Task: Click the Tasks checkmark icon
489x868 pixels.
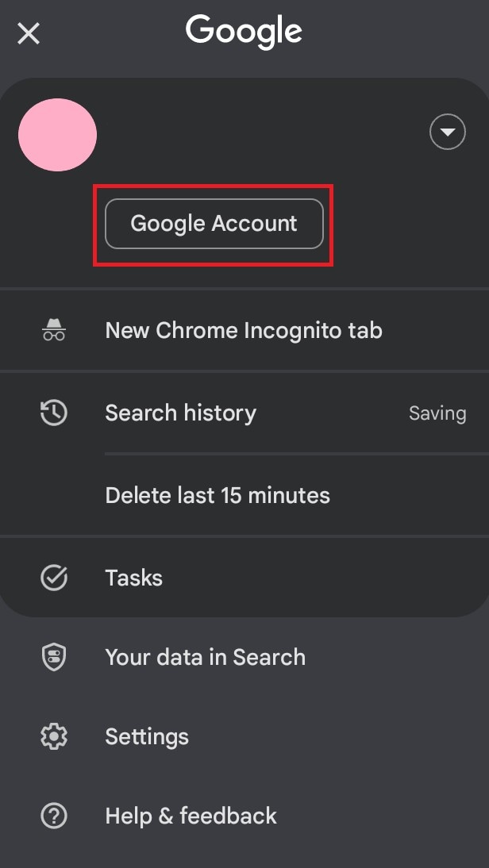Action: point(54,578)
